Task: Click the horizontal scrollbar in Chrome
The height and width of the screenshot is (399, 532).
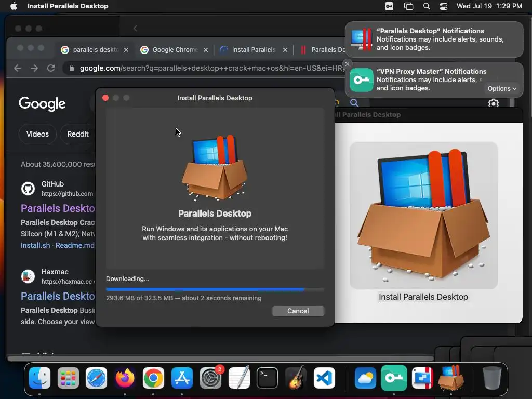Action: coord(220,358)
